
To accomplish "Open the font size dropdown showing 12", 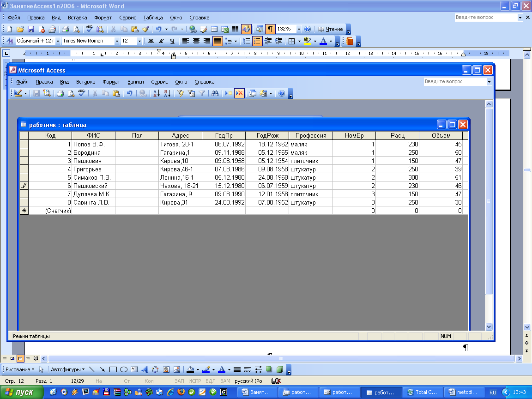I will (x=139, y=41).
